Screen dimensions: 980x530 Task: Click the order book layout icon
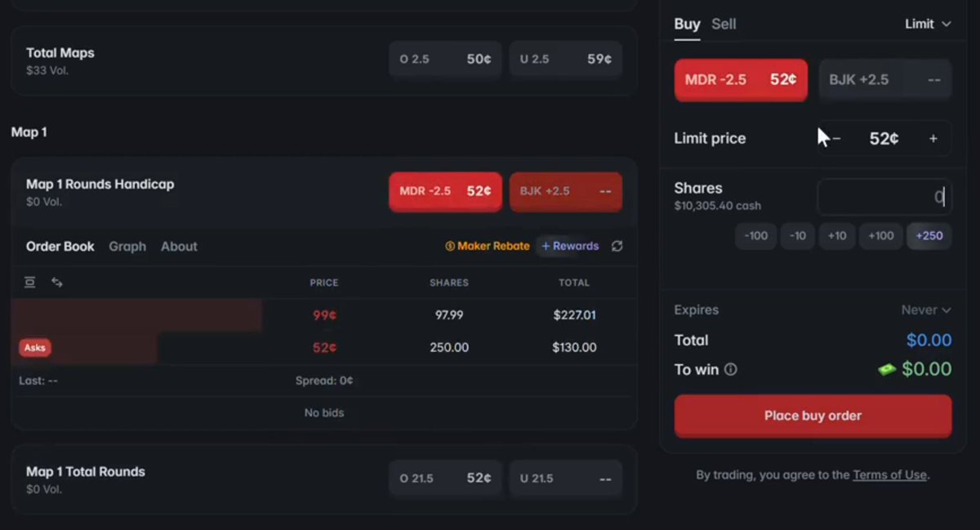click(x=30, y=283)
